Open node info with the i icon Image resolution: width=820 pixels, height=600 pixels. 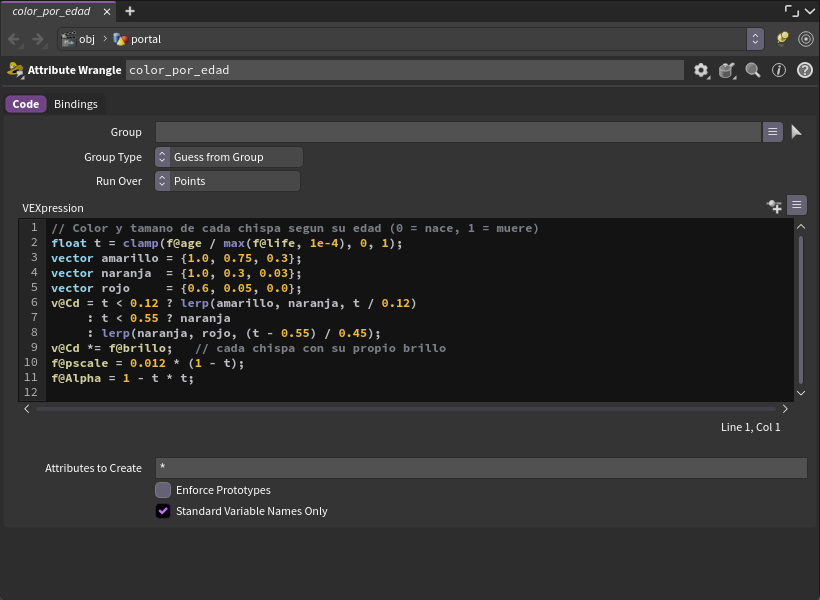point(779,70)
